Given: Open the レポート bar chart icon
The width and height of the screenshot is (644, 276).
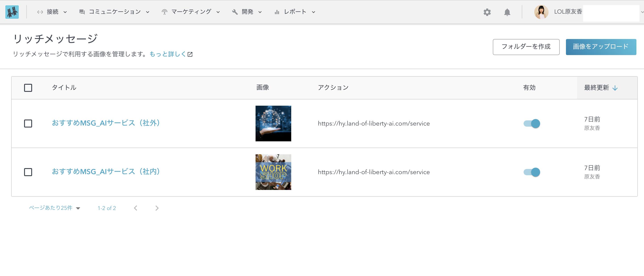Looking at the screenshot, I should coord(277,12).
